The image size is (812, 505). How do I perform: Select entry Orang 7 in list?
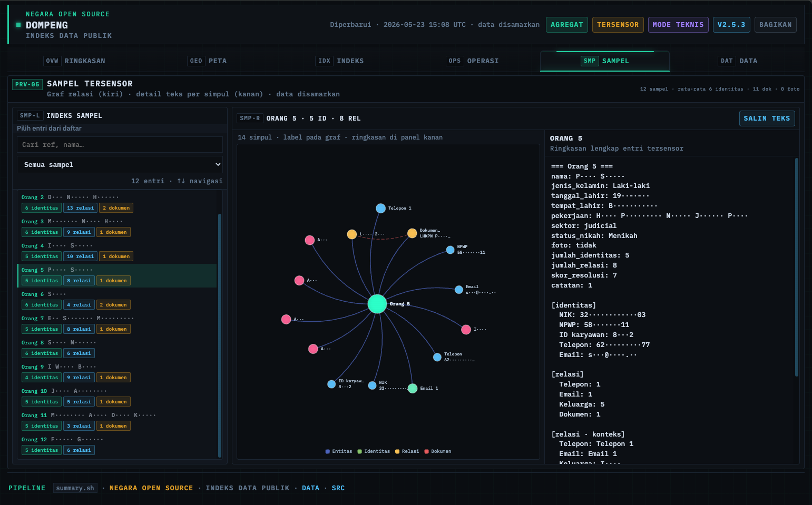(118, 324)
